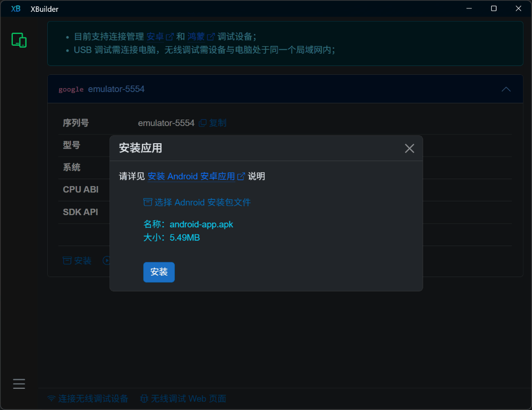Viewport: 532px width, 410px height.
Task: Click the Wi-Fi icon in bottom bar
Action: 51,399
